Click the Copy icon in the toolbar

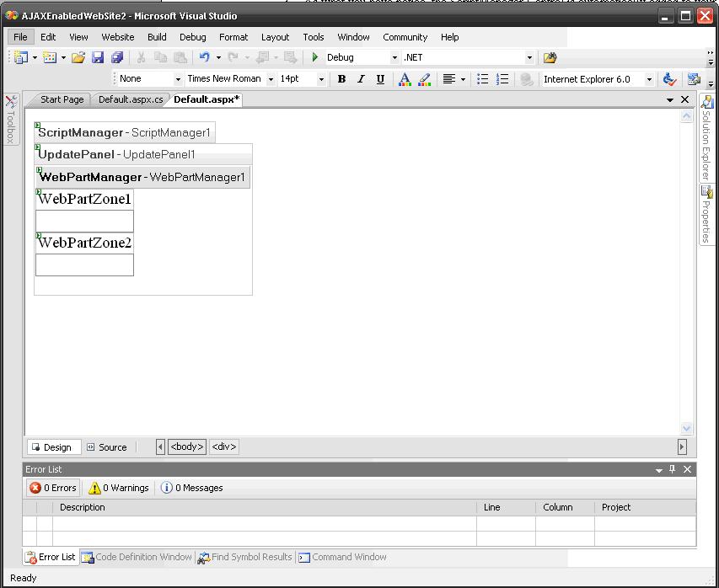pos(160,57)
